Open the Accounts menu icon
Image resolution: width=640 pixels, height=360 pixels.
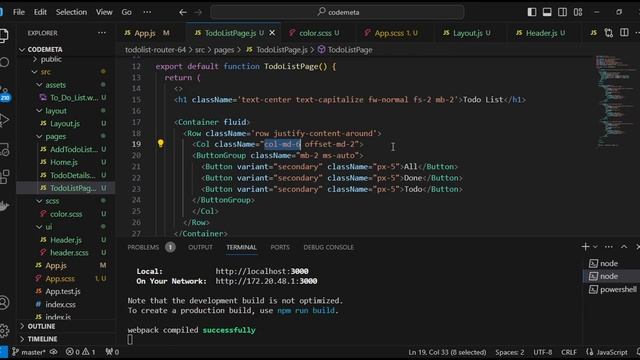pos(4,302)
